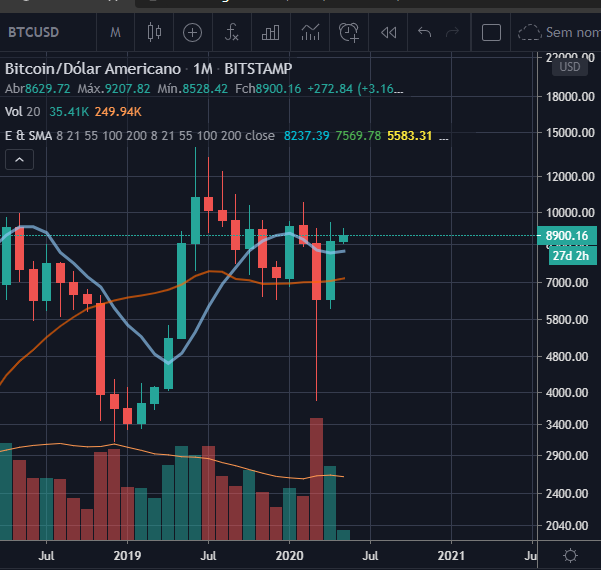The width and height of the screenshot is (601, 570).
Task: Open the cloud saved layout named Sem nome
Action: (558, 33)
